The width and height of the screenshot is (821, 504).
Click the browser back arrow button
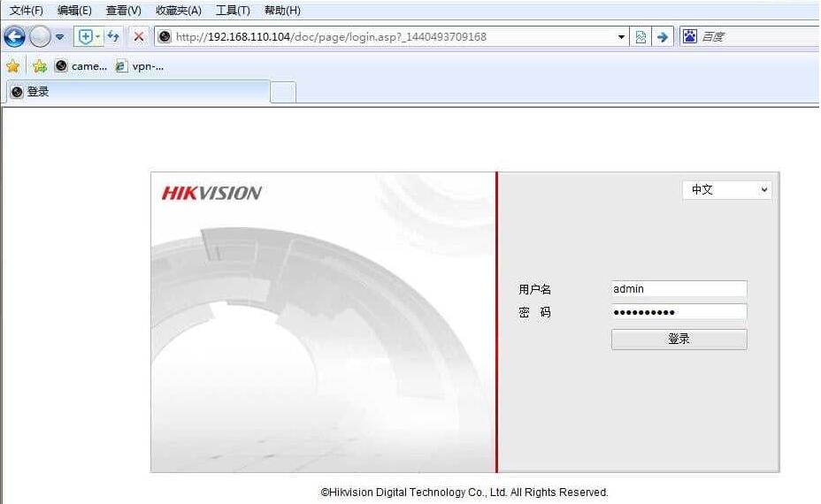click(14, 36)
